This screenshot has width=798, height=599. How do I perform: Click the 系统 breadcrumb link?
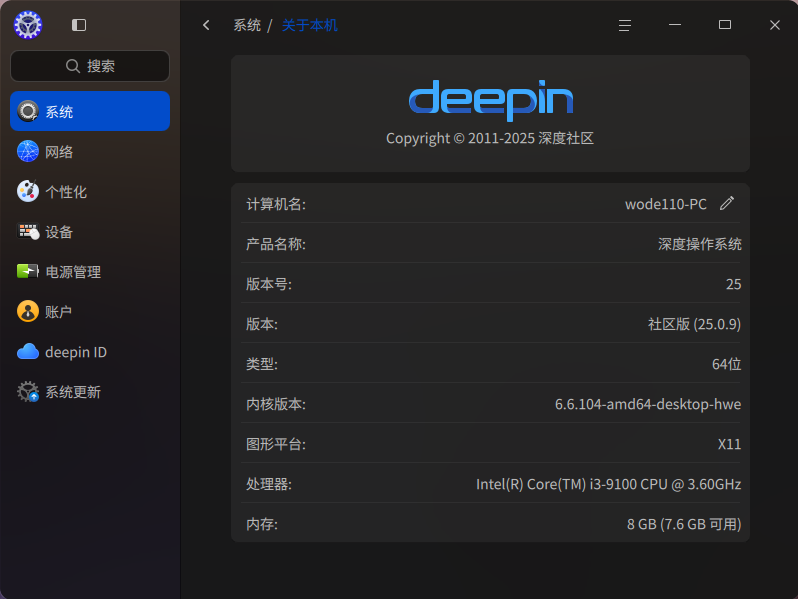coord(247,25)
